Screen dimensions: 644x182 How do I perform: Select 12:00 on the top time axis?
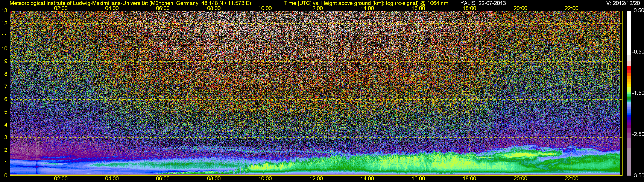pos(316,8)
